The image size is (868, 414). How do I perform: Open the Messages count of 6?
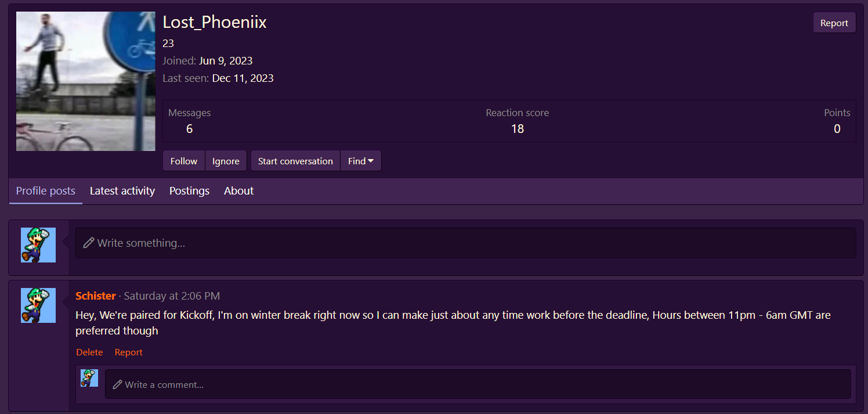point(189,129)
